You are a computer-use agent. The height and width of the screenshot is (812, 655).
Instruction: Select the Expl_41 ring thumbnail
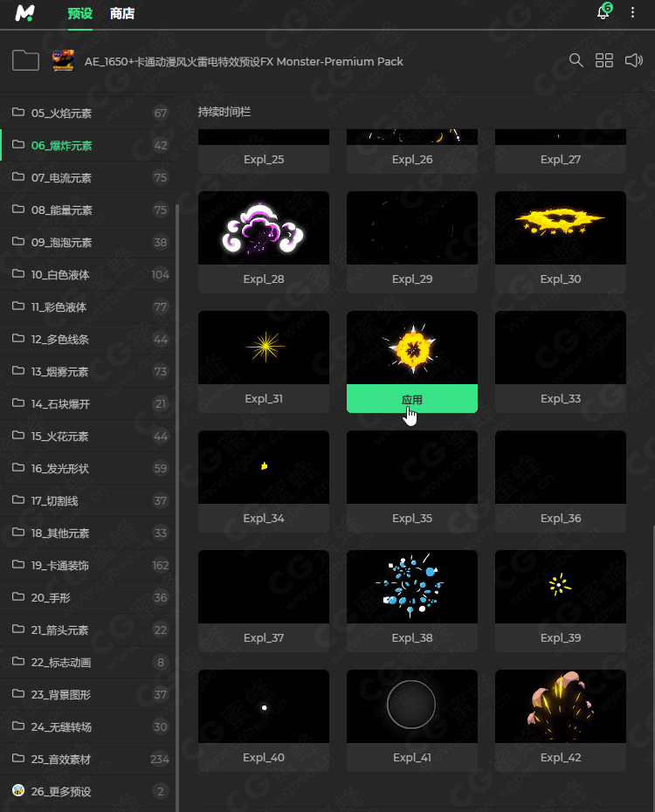(412, 706)
